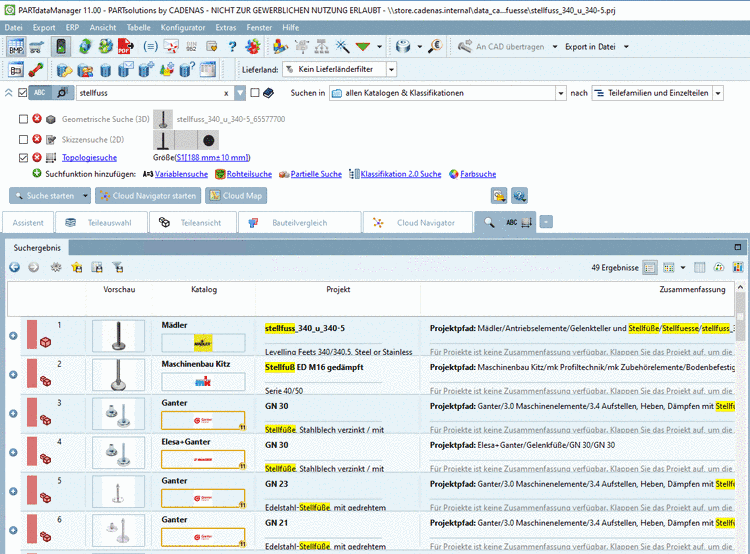Screen dimensions: 750x554
Task: Switch to list view icon near 49 Ergebnisse
Action: tap(650, 267)
